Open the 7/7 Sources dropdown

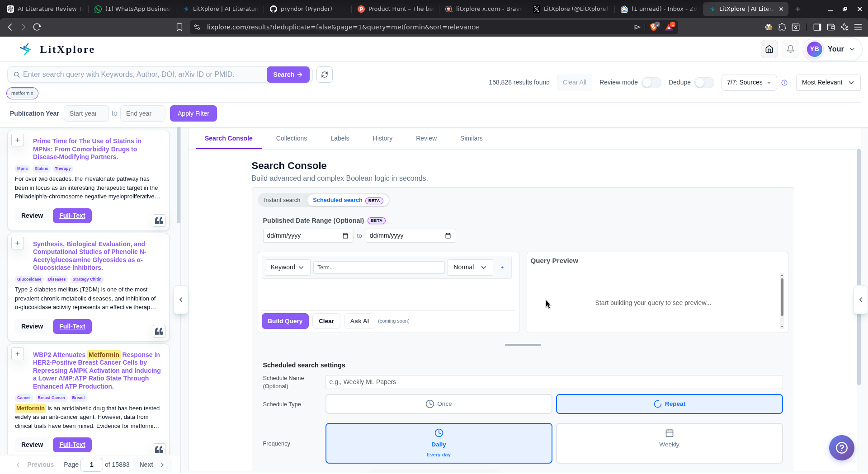(x=749, y=82)
